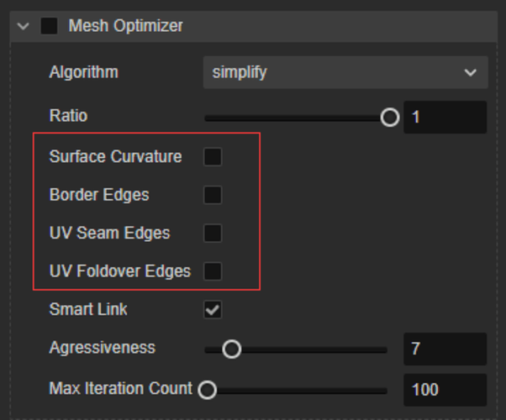Click the Surface Curvature label
This screenshot has height=420, width=506.
point(115,156)
